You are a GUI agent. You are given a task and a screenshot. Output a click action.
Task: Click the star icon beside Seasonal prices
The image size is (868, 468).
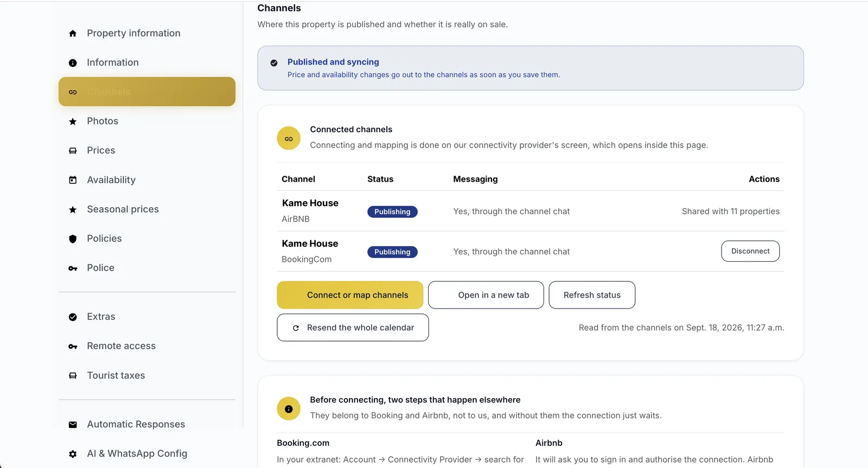[73, 209]
